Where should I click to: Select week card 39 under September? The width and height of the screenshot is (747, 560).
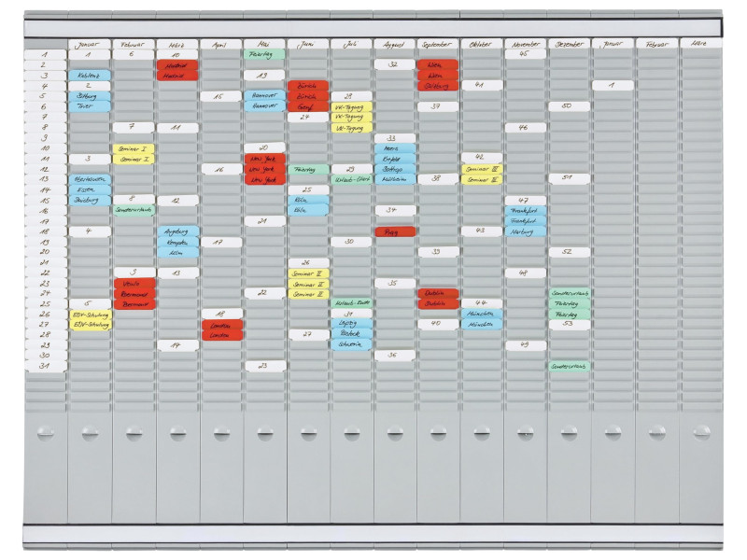pyautogui.click(x=438, y=251)
